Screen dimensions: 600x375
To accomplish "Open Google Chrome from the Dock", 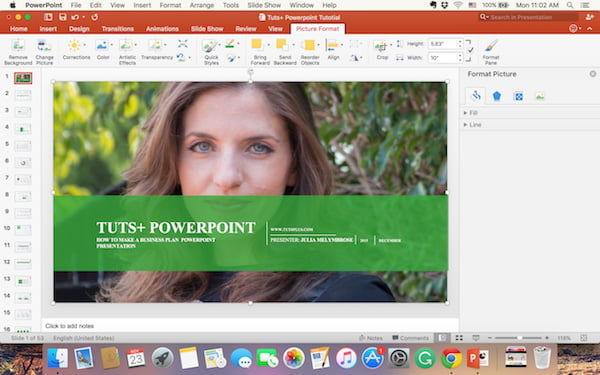I will 451,358.
